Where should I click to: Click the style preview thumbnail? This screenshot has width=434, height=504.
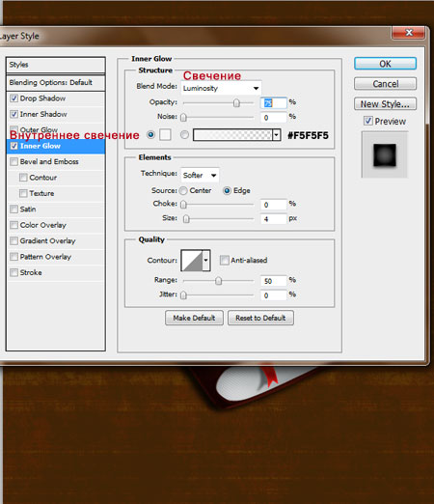click(385, 154)
